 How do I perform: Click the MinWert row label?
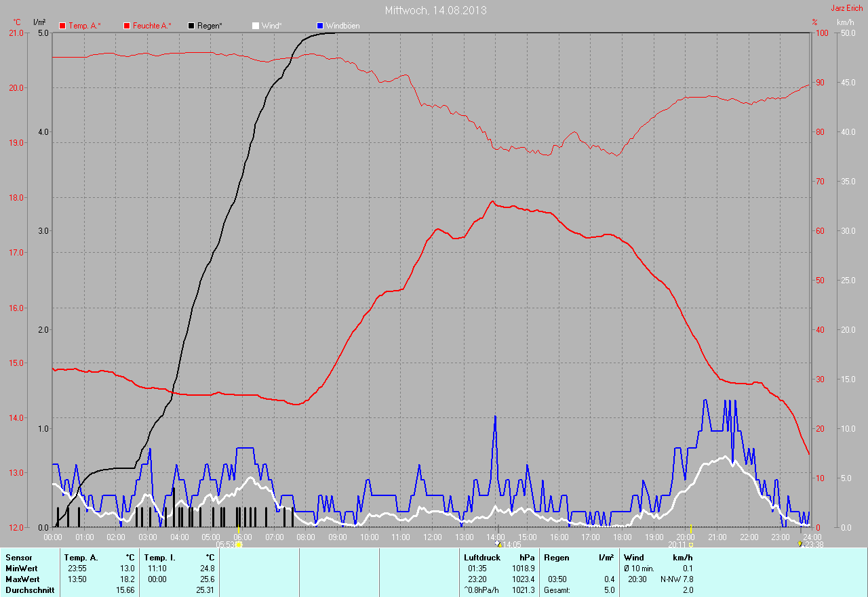(22, 569)
